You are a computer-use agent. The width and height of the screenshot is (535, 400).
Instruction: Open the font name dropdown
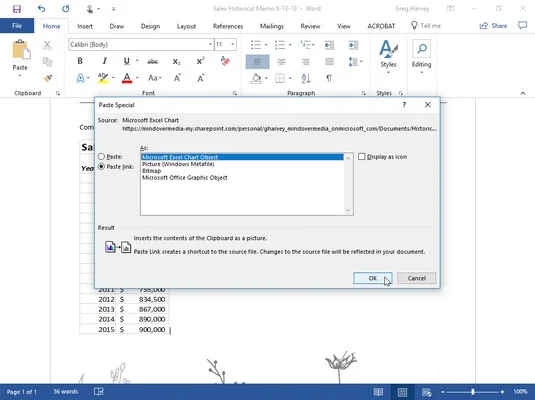click(210, 44)
